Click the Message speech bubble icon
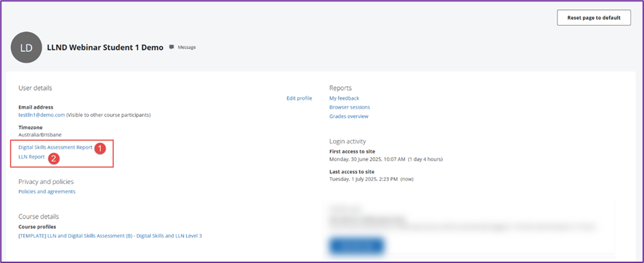The height and width of the screenshot is (263, 644). 171,47
